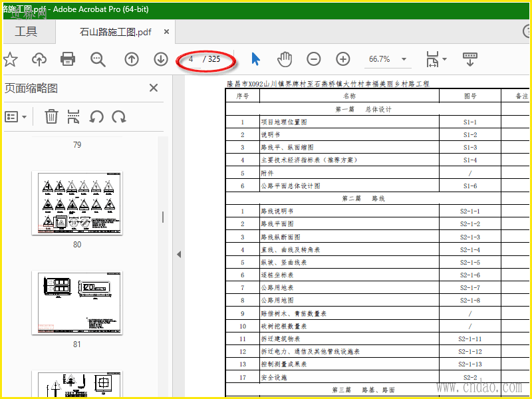Zoom in with plus button

(343, 59)
